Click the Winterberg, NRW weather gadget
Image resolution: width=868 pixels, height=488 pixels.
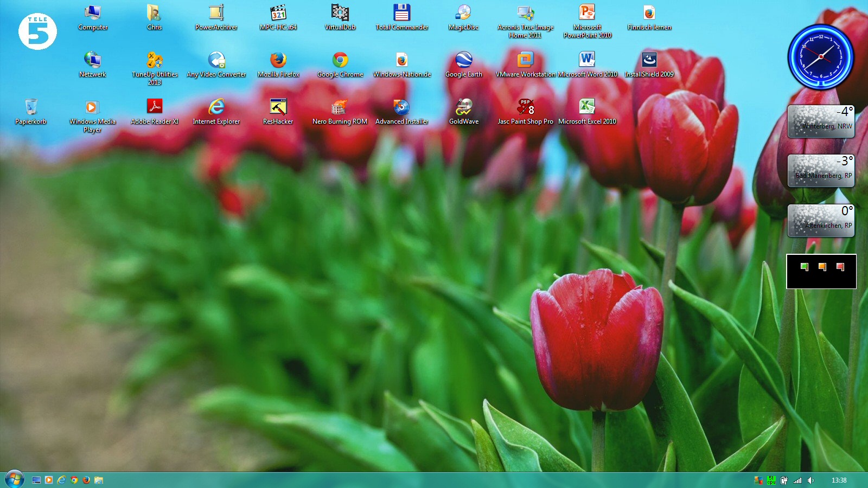point(821,121)
